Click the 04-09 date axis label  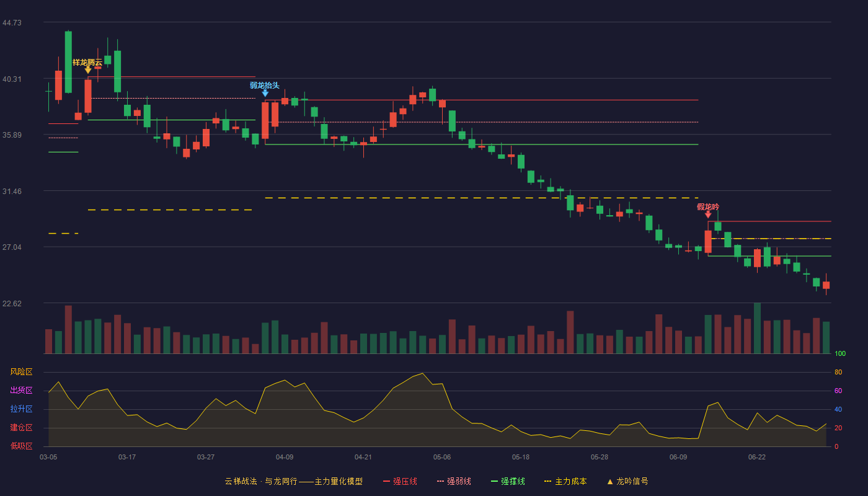click(285, 457)
